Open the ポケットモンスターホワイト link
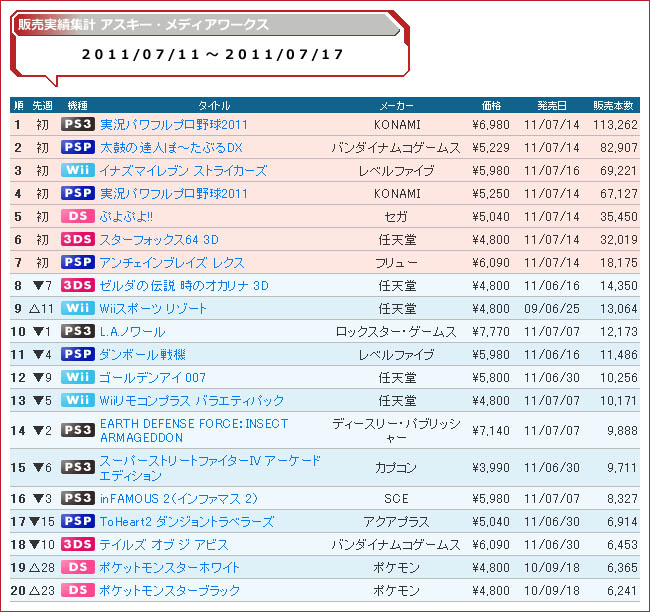Viewport: 650px width, 612px height. (170, 567)
